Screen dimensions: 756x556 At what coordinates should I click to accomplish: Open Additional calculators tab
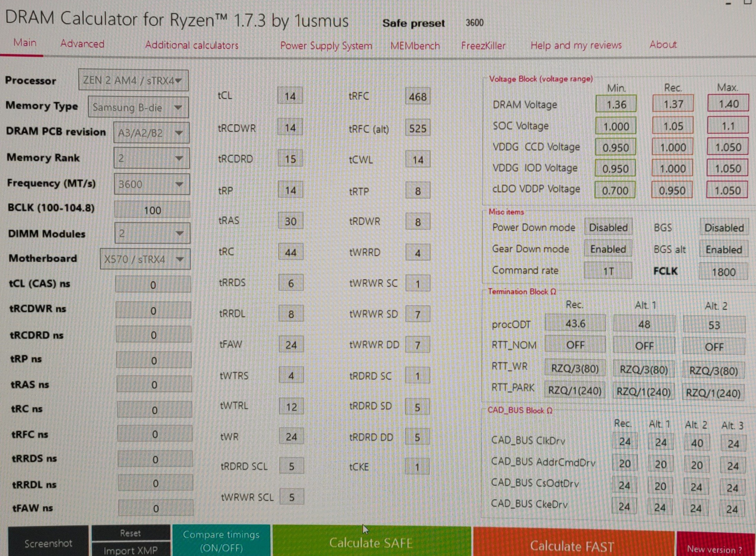coord(192,45)
